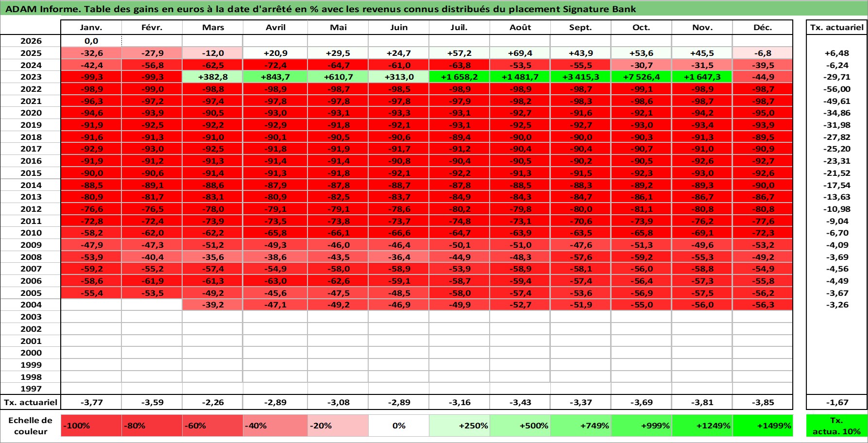This screenshot has width=868, height=443.
Task: Click the top-right 'Tx. actuariel' column header
Action: click(836, 27)
